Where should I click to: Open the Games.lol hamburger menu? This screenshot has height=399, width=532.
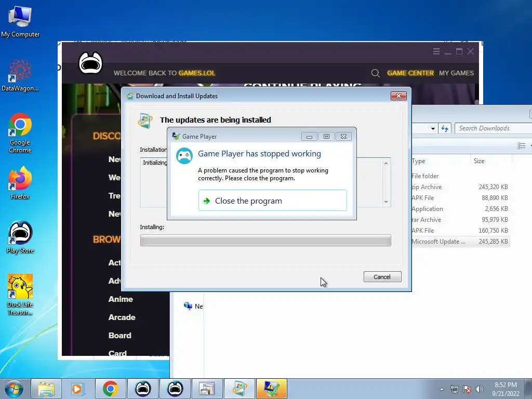coord(436,51)
